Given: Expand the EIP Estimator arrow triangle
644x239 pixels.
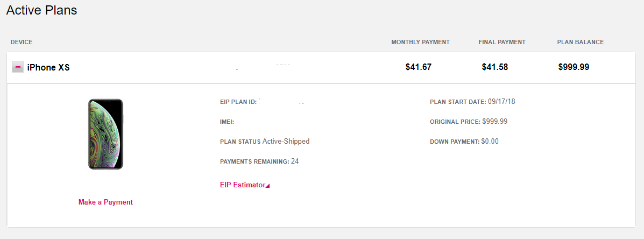Looking at the screenshot, I should click(268, 186).
